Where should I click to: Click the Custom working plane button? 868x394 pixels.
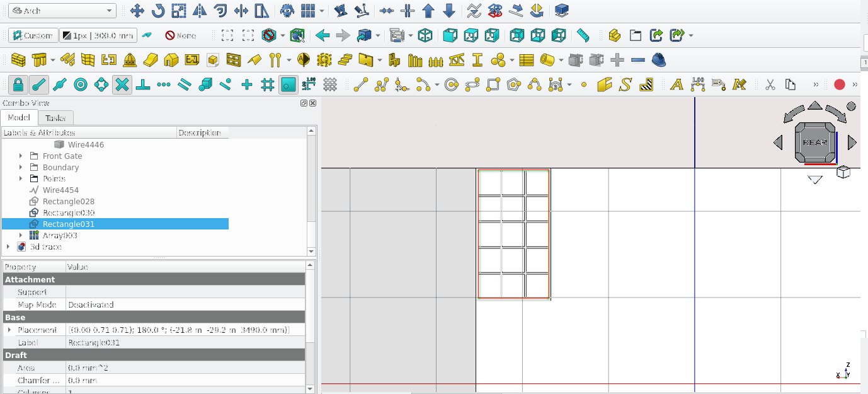[33, 35]
